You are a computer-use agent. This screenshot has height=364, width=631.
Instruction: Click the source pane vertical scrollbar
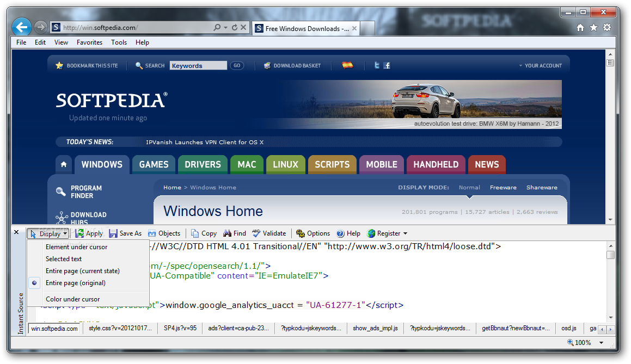click(x=610, y=281)
